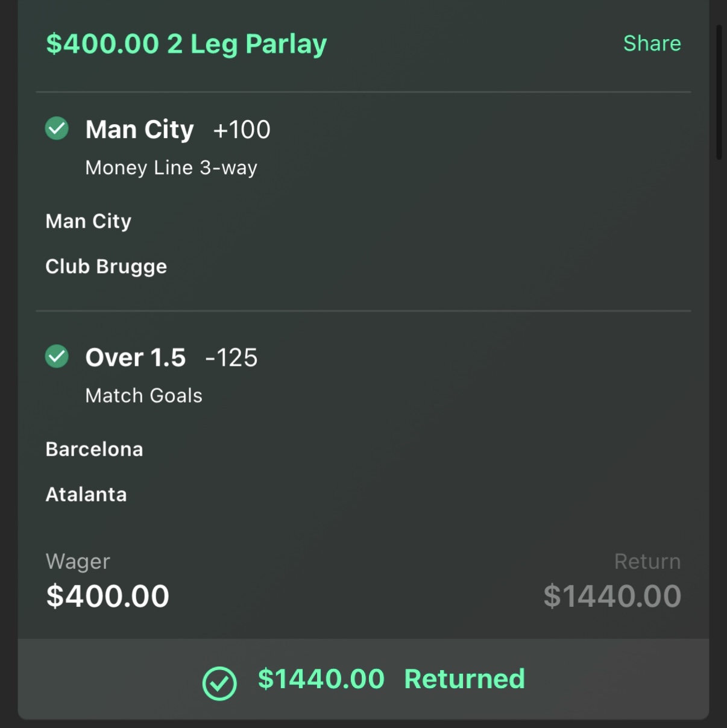Click the Money Line 3-way market label
Image resolution: width=727 pixels, height=728 pixels.
click(x=171, y=168)
